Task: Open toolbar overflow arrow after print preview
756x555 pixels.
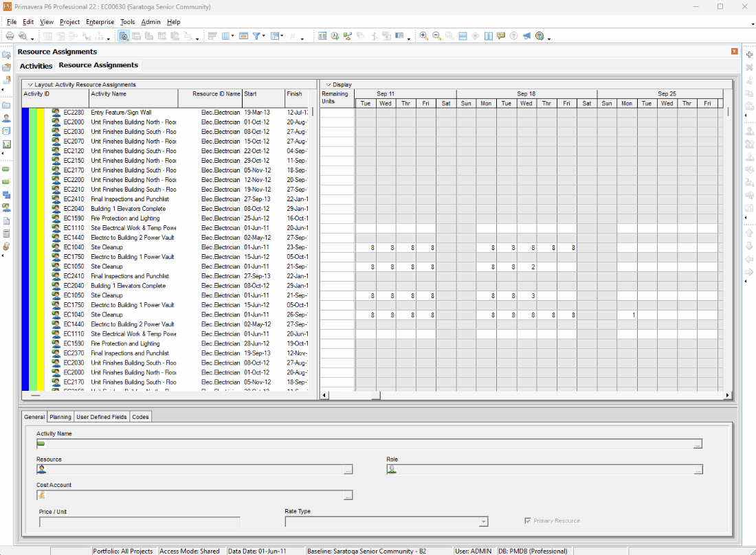Action: (32, 38)
